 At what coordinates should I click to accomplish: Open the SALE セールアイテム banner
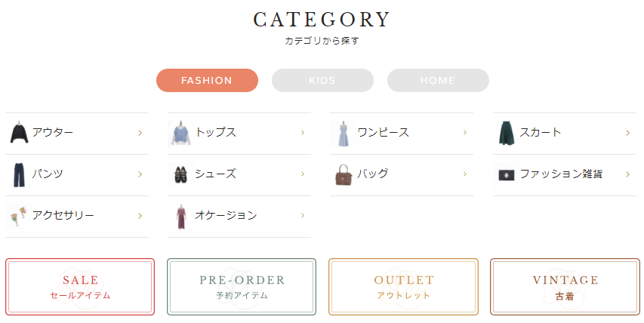80,287
